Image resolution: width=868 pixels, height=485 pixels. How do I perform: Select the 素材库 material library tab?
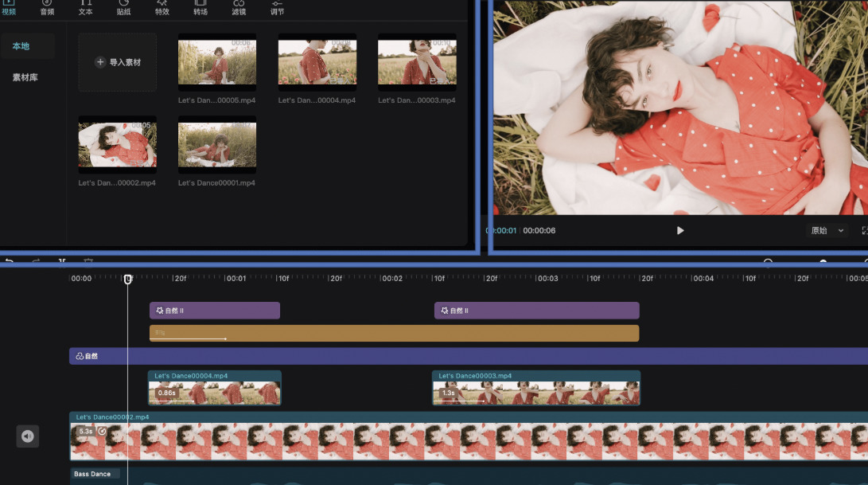[x=25, y=77]
